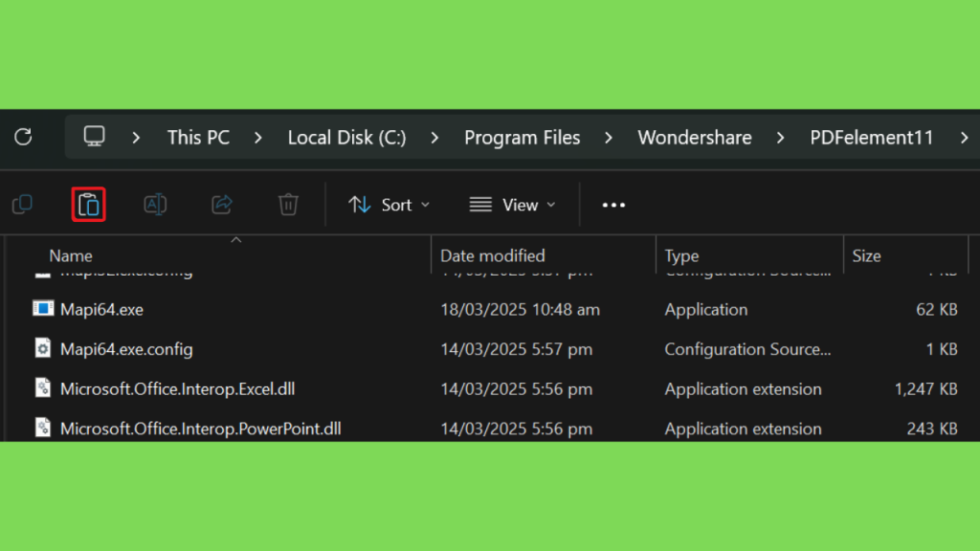Select the Mapi64.exe application icon
Image resolution: width=980 pixels, height=551 pixels.
[43, 309]
